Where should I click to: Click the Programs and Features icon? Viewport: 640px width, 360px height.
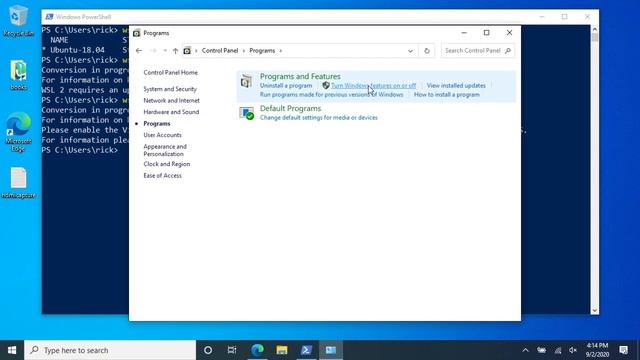[x=246, y=81]
